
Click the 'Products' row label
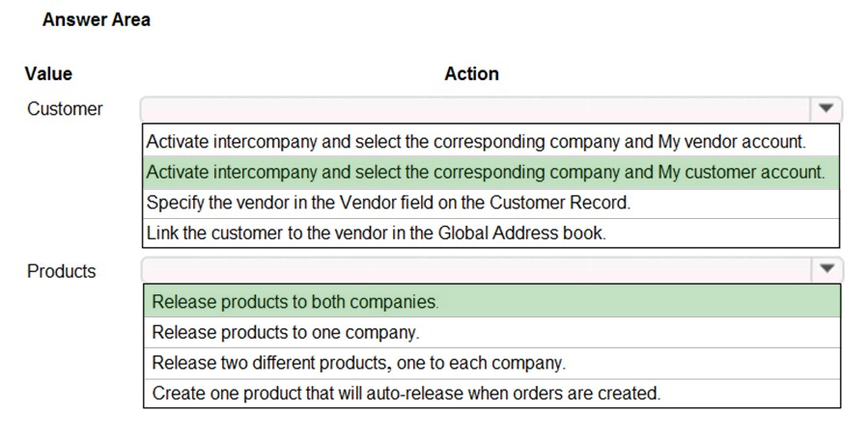[62, 271]
